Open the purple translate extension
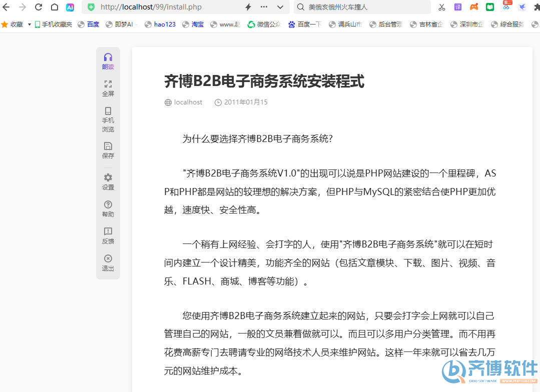 [458, 7]
